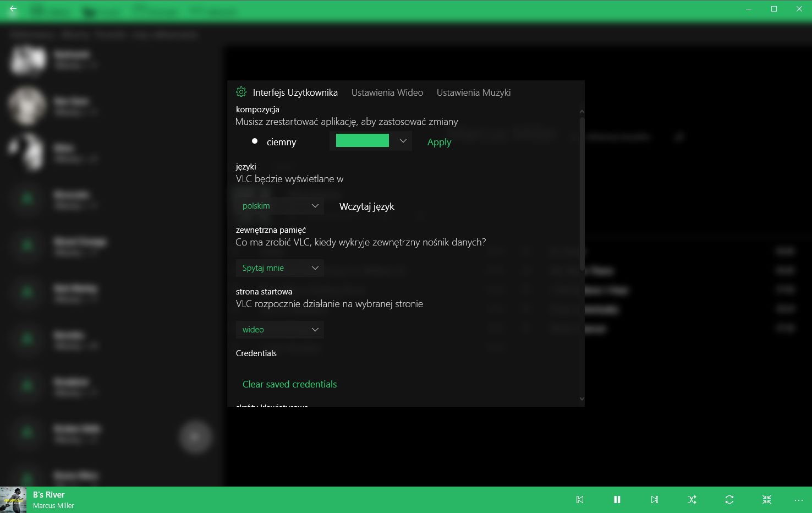Click the 'Musisz zrestartować aplikację' notice text
The width and height of the screenshot is (812, 513).
(x=347, y=122)
